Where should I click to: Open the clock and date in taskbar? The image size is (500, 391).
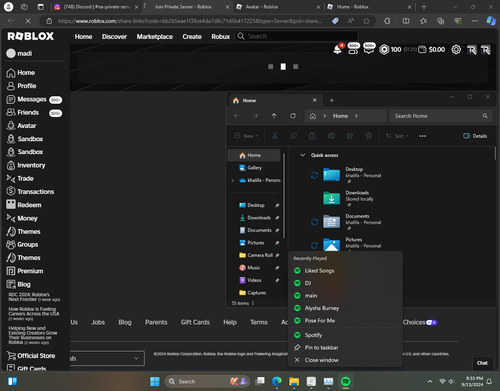(x=472, y=381)
